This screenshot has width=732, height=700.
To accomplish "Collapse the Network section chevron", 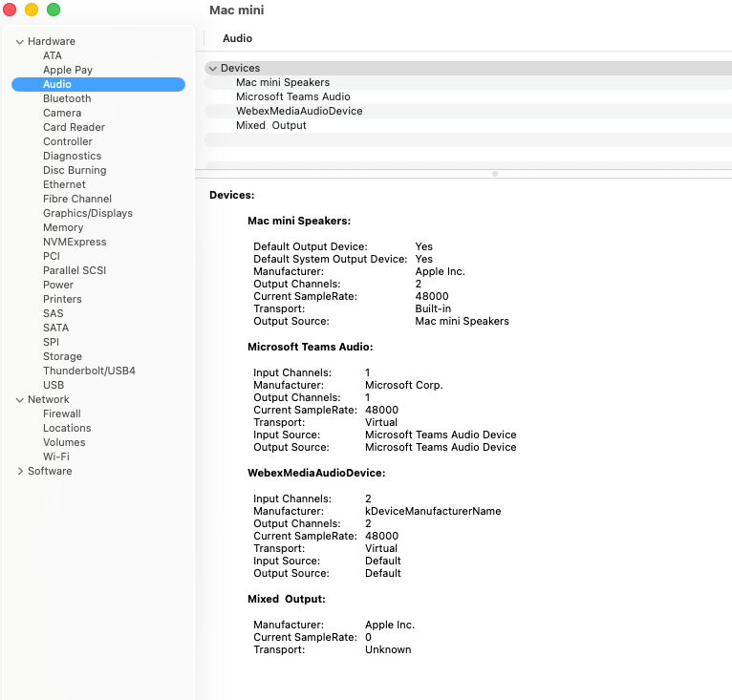I will point(20,400).
